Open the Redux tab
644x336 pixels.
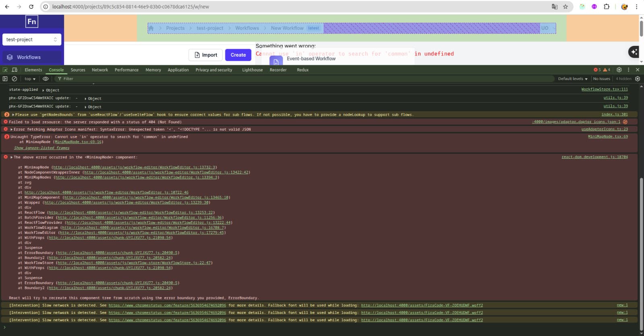coord(303,70)
